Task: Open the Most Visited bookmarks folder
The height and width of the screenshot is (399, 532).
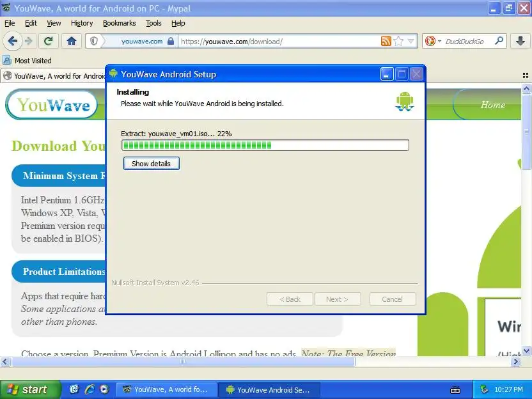Action: pyautogui.click(x=27, y=61)
